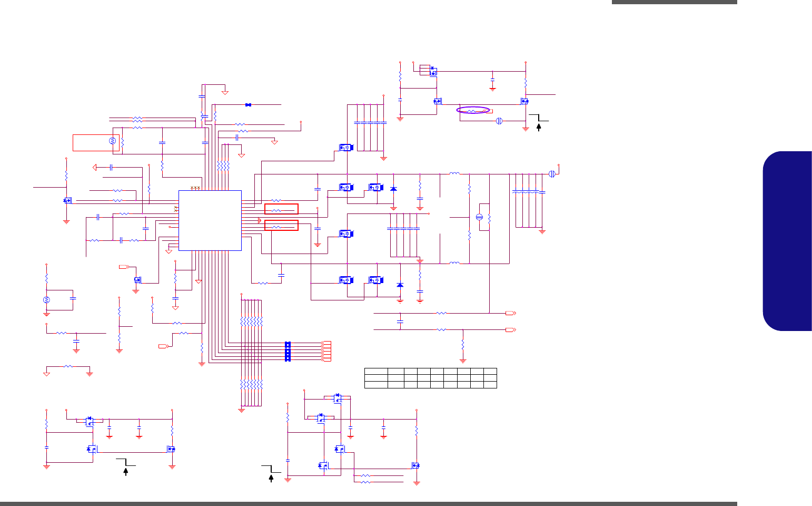Screen dimensions: 812x506
Task: Click the circular thermistor symbol inside red rectangle
Action: (112, 141)
